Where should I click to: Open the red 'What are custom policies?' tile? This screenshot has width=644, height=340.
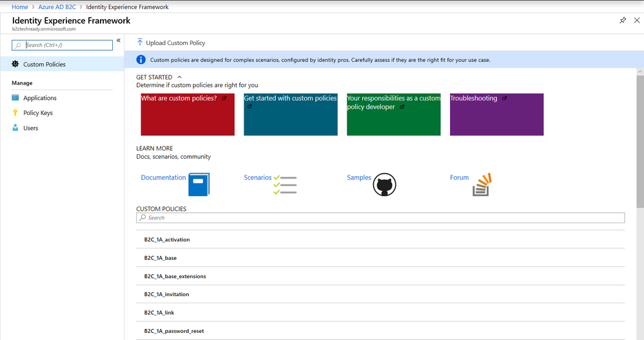(188, 114)
